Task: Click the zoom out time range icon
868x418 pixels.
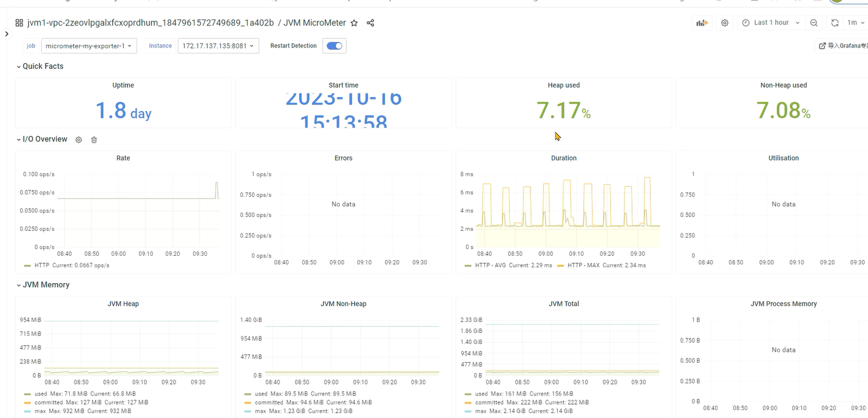Action: point(814,23)
